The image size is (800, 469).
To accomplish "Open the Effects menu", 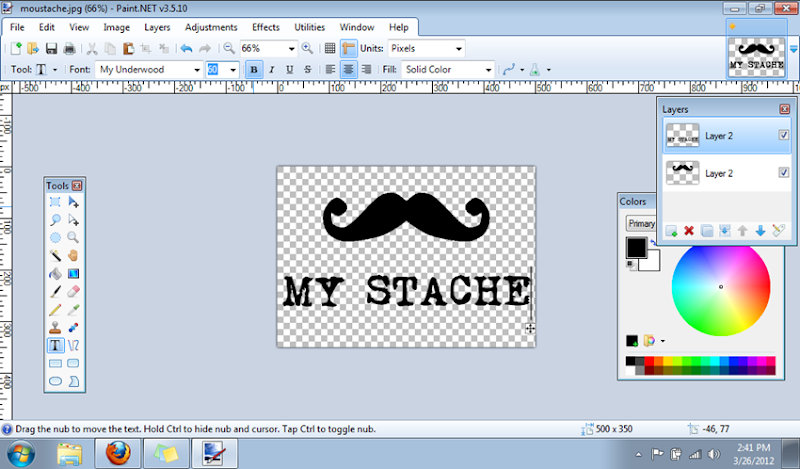I will tap(265, 27).
